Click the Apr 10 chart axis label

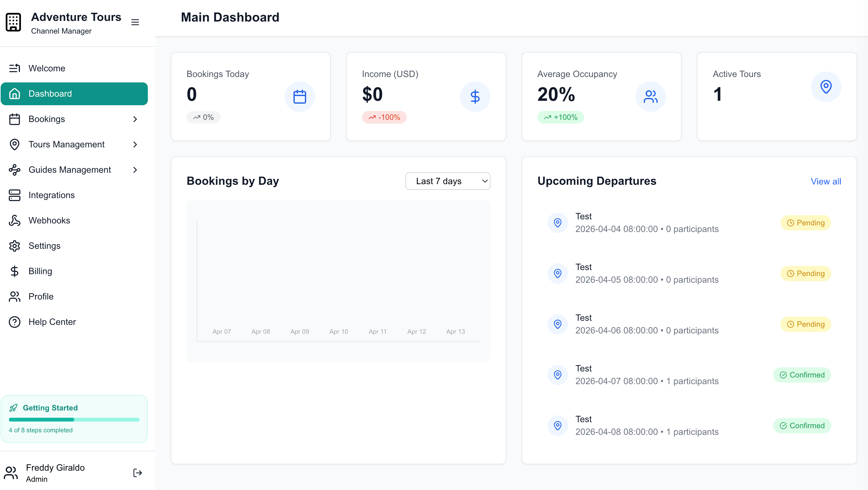click(x=339, y=332)
